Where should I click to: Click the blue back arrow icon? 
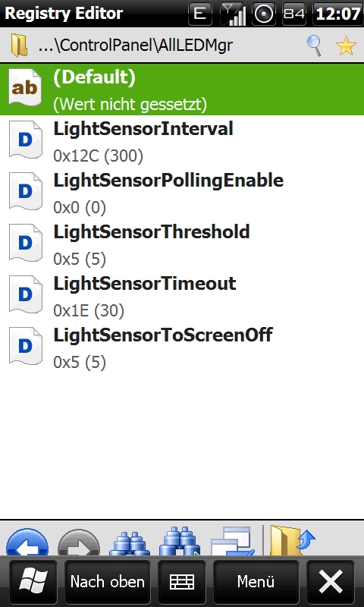click(x=27, y=542)
